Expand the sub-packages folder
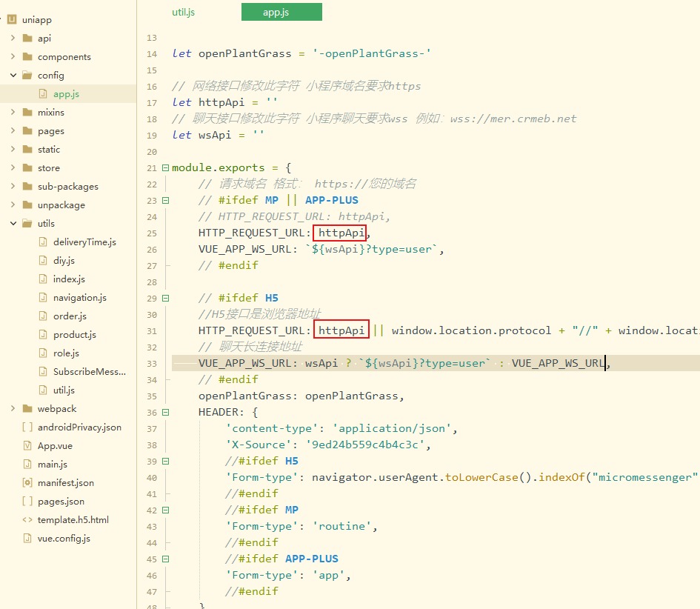This screenshot has width=700, height=609. 13,187
